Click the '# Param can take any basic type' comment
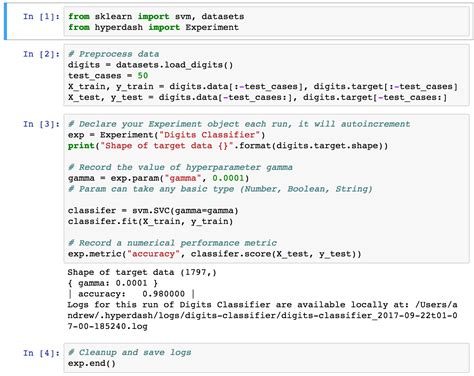The width and height of the screenshot is (474, 376). pos(220,189)
